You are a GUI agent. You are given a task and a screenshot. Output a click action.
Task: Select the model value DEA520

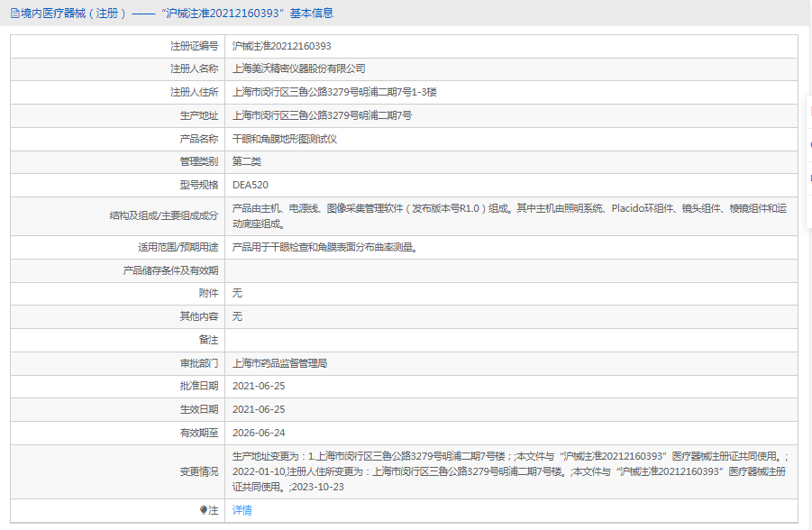pos(251,185)
